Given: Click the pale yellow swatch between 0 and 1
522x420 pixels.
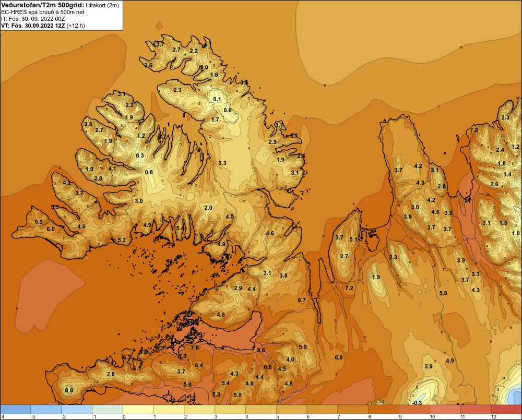Looking at the screenshot, I should point(138,410).
